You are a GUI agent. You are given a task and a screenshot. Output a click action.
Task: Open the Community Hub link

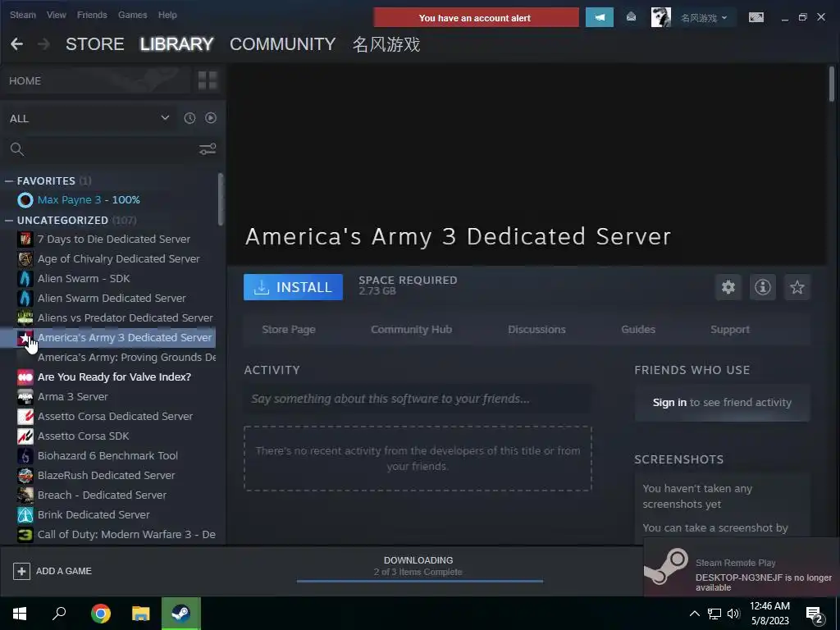point(412,330)
